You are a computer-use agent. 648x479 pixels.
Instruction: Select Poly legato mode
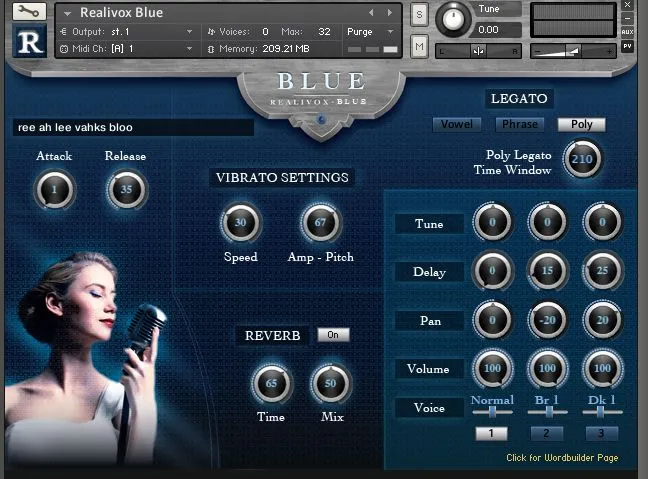tap(581, 124)
